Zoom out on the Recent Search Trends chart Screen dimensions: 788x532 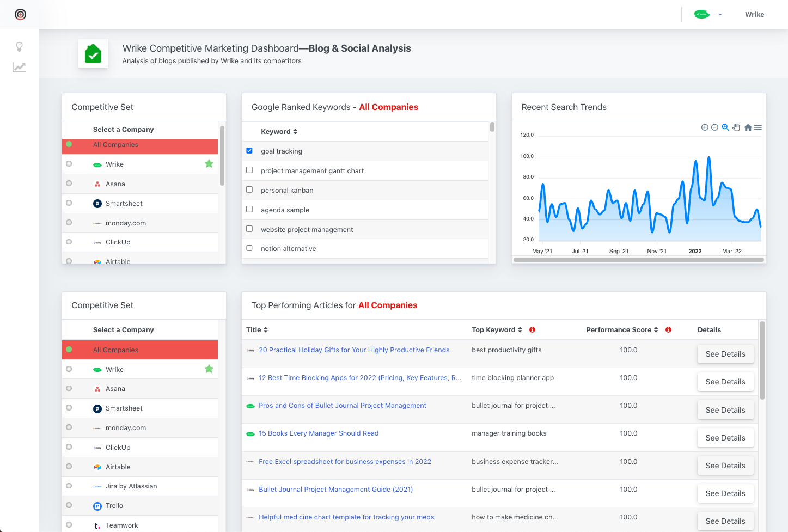[x=714, y=127]
